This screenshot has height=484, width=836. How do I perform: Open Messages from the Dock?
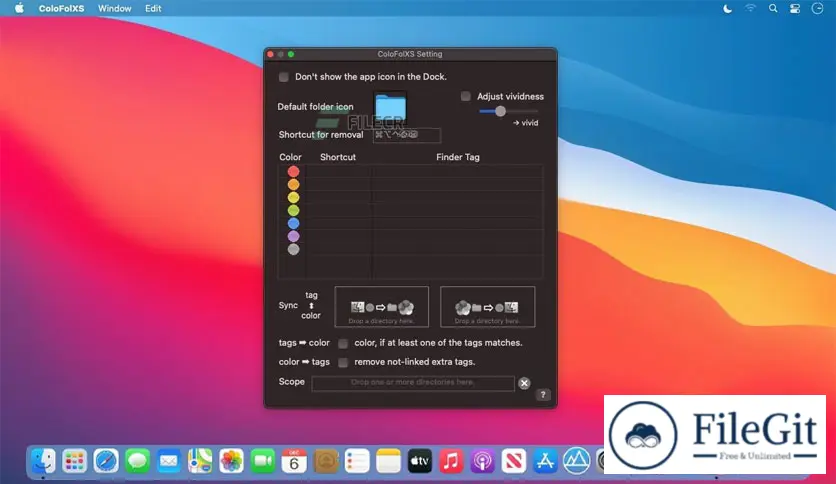(137, 461)
